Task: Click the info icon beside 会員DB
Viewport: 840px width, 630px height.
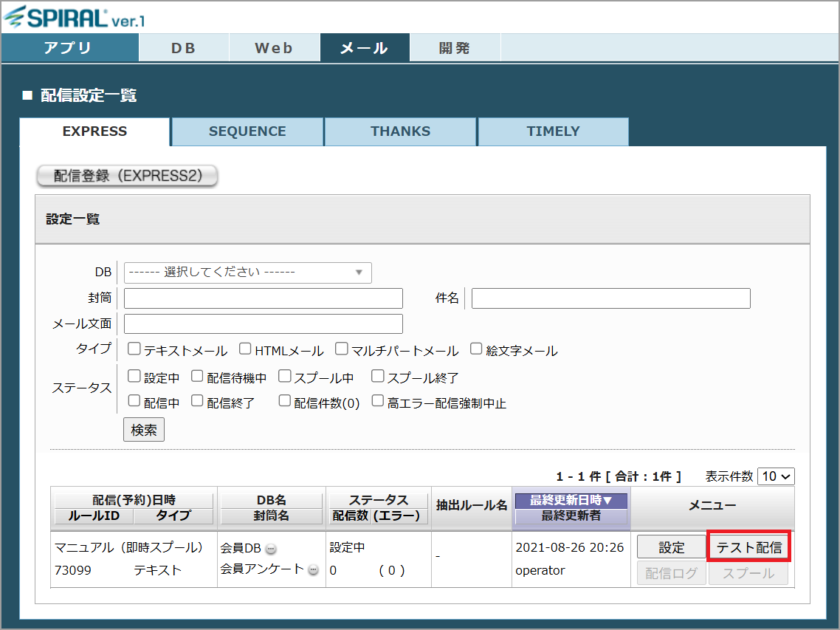Action: click(271, 549)
